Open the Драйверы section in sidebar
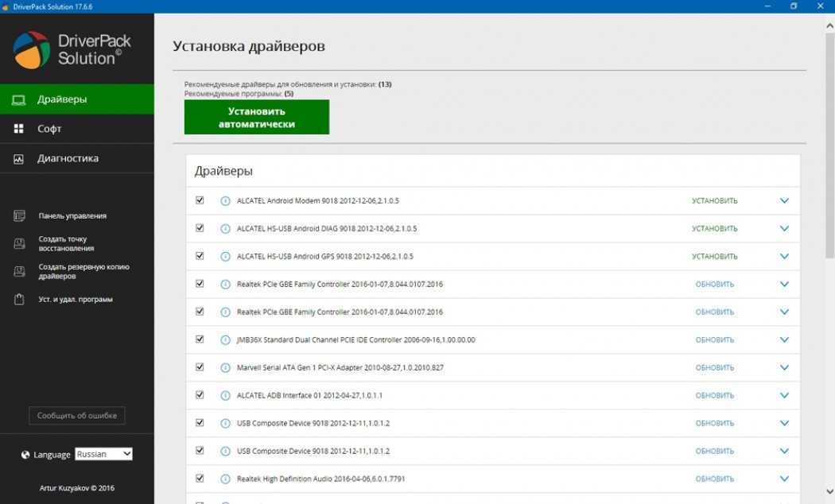835x504 pixels. coord(77,99)
